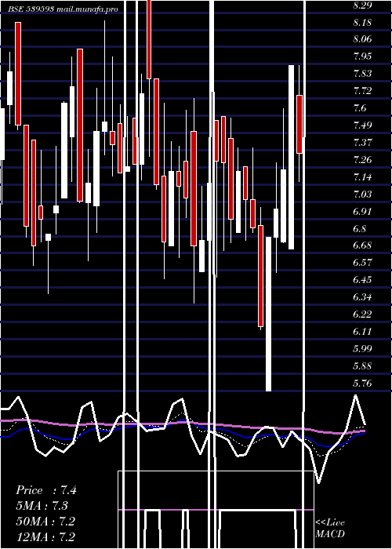The height and width of the screenshot is (549, 392).
Task: Click the <<Live MACD label
Action: (x=330, y=529)
